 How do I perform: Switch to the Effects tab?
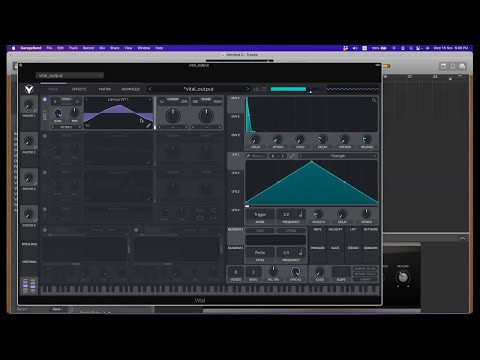tap(79, 89)
